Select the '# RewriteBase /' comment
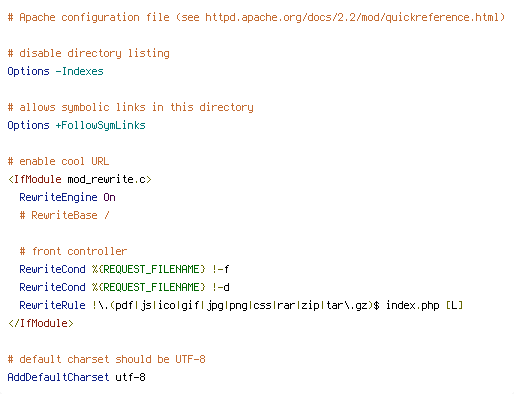This screenshot has width=514, height=394. click(64, 215)
